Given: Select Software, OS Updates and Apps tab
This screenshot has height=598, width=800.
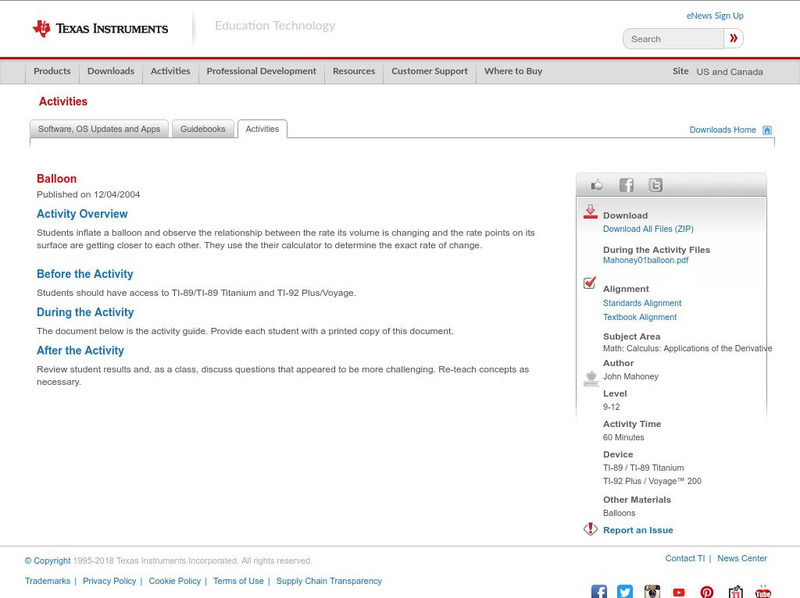Looking at the screenshot, I should (99, 129).
